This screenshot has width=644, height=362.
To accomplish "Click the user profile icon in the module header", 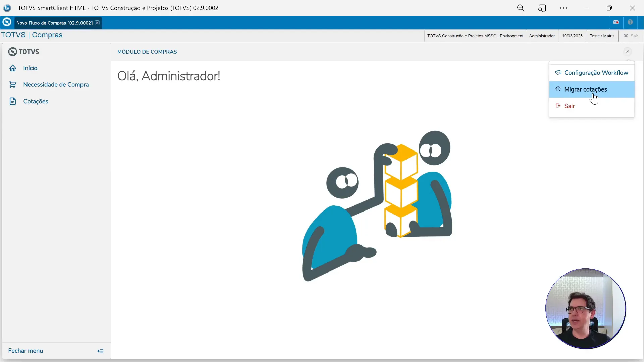I will (627, 52).
